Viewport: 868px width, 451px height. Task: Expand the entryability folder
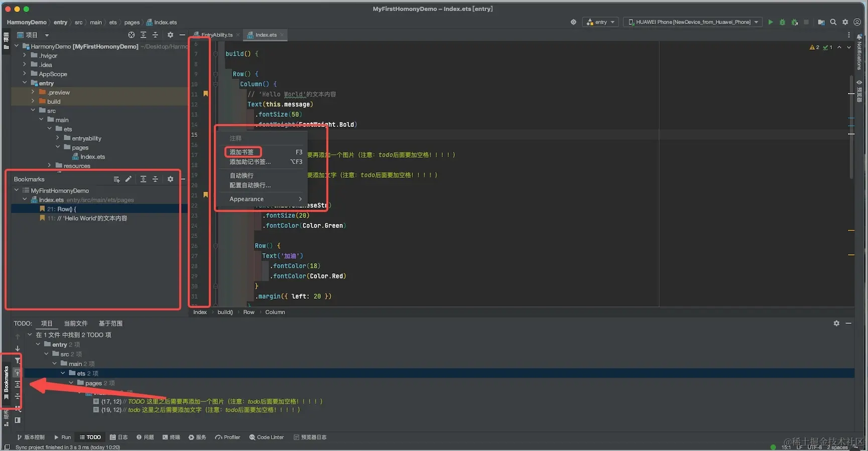[x=57, y=138]
